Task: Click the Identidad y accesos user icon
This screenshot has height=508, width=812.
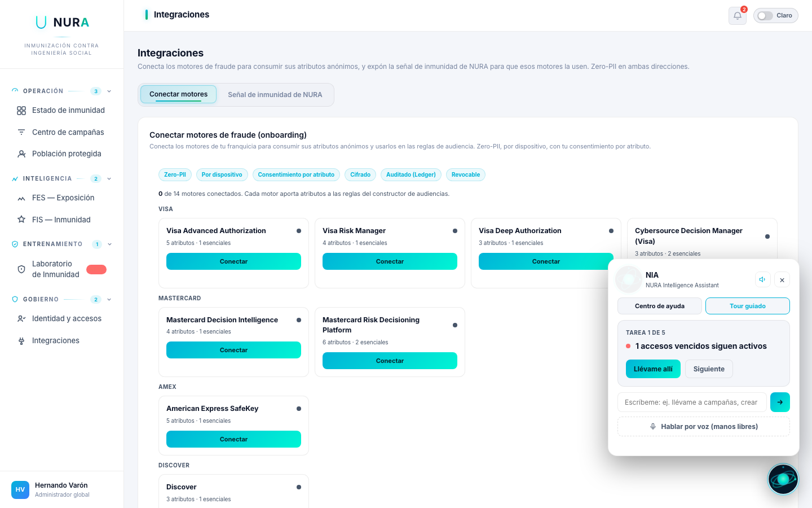Action: (21, 319)
